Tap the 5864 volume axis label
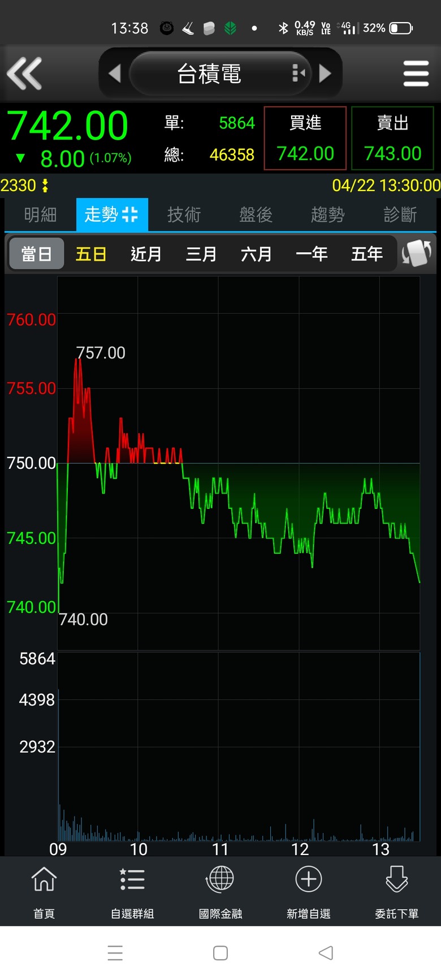 [x=37, y=659]
